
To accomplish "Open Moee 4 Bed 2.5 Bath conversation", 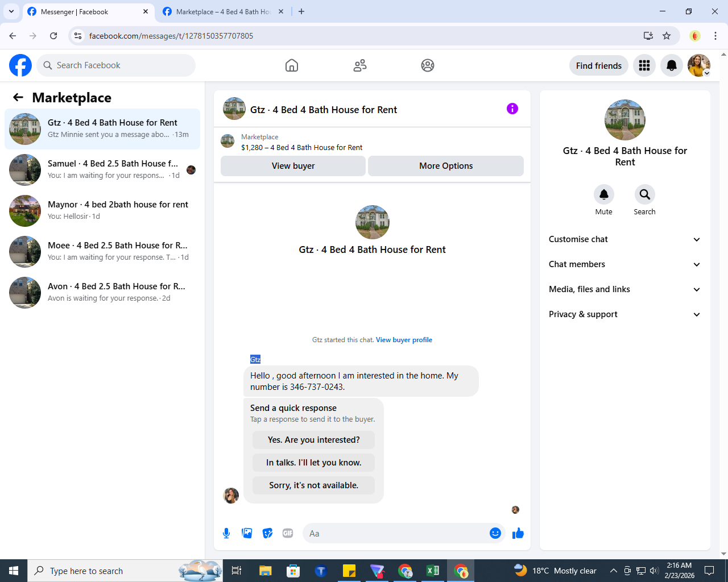I will tap(102, 252).
